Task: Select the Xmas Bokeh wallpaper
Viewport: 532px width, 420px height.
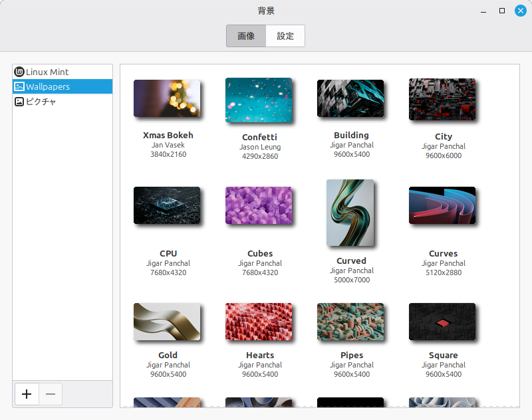Action: pyautogui.click(x=167, y=98)
